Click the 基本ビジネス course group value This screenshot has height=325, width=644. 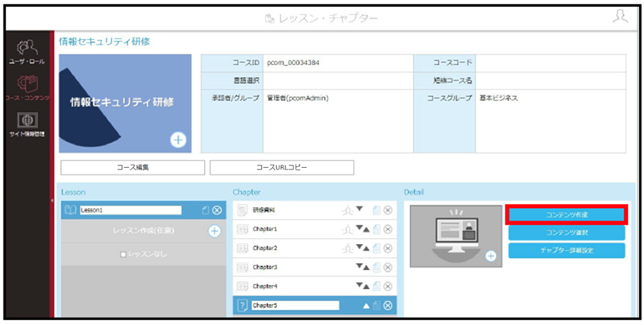click(498, 99)
